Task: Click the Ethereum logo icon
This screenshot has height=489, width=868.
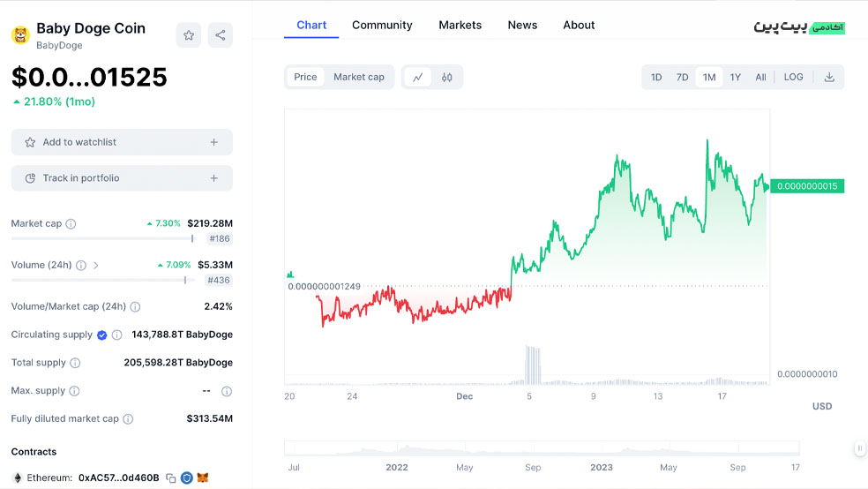Action: [18, 478]
